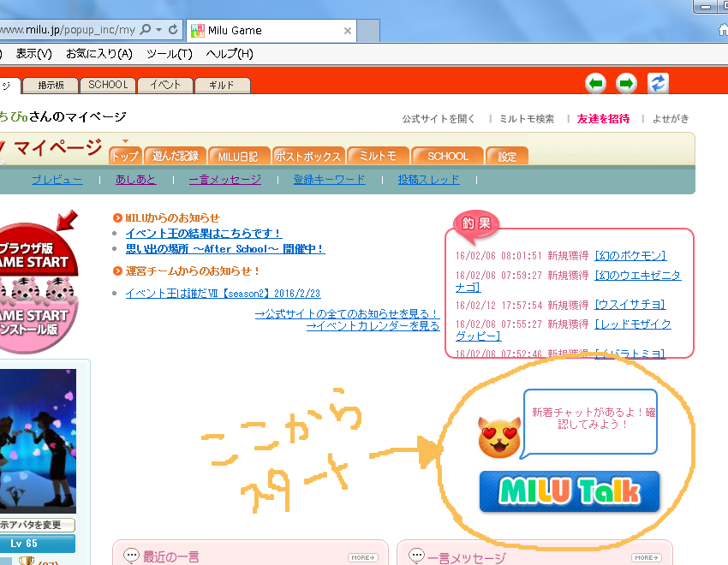Click the 一言メッセージ submenu link
The width and height of the screenshot is (728, 565).
[225, 180]
